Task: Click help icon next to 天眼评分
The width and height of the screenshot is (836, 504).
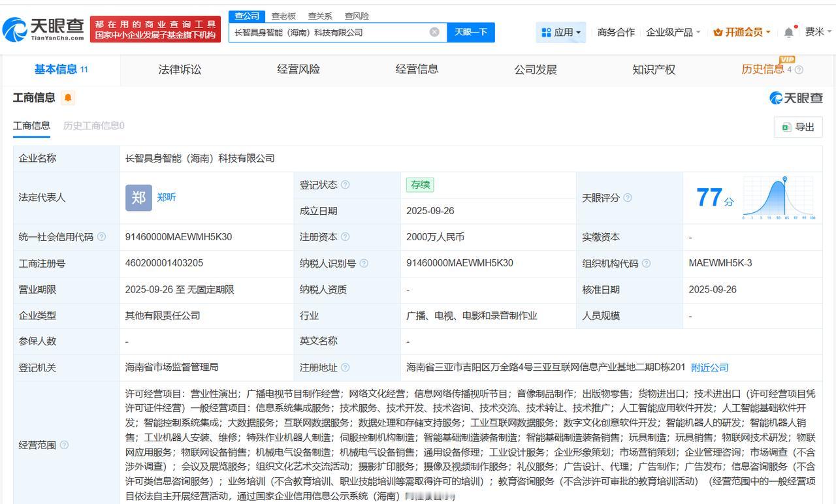Action: tap(628, 198)
